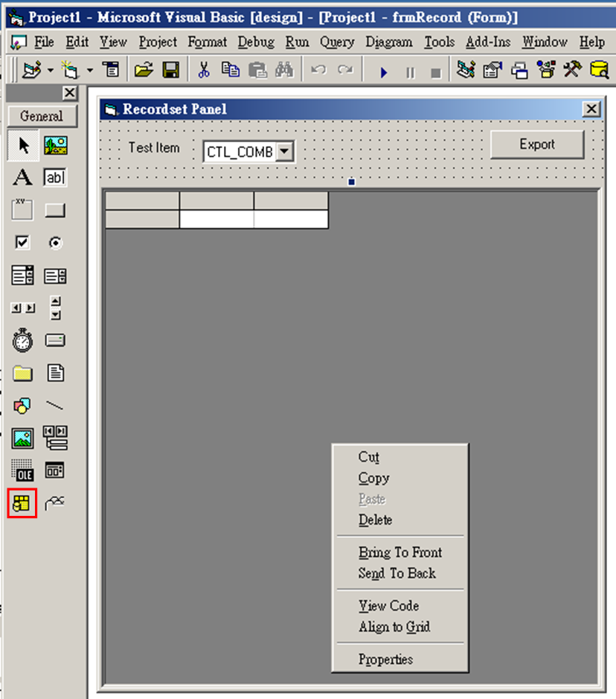The width and height of the screenshot is (616, 699).
Task: Select the Timer control in the toolbox
Action: coord(22,340)
